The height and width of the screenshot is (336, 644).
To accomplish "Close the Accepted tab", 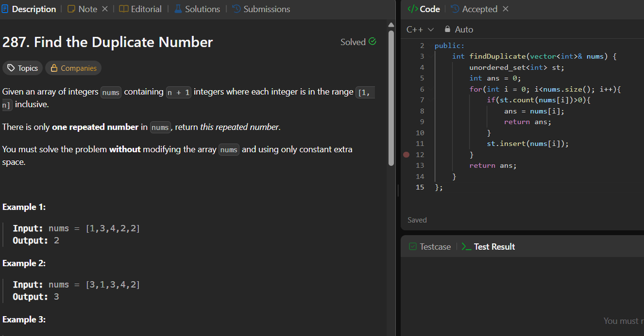I will (506, 9).
